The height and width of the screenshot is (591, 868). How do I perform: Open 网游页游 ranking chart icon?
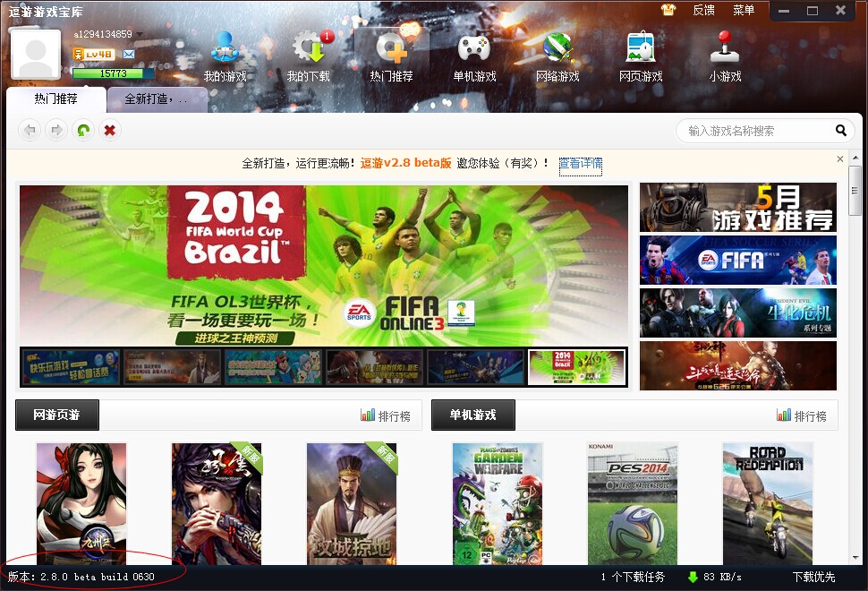[x=368, y=415]
